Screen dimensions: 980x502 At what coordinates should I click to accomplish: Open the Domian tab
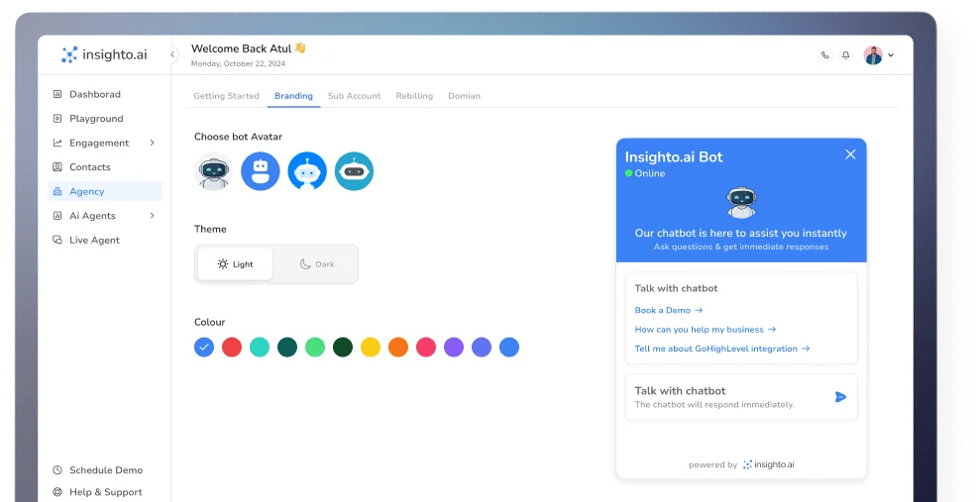465,96
